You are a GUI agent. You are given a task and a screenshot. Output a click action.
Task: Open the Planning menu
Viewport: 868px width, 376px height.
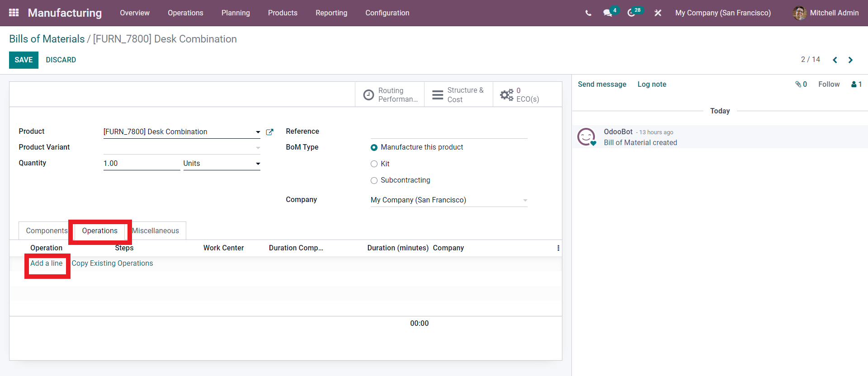(x=236, y=13)
